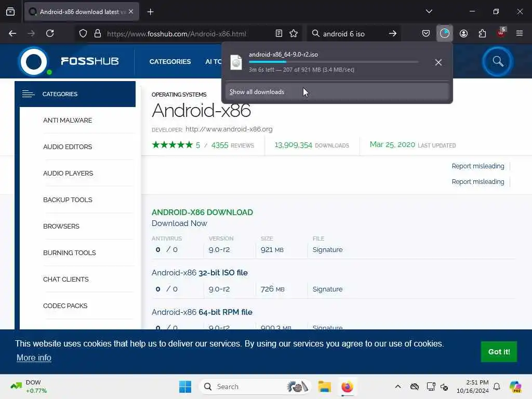Open Windows Start menu
Viewport: 532px width, 399px height.
[x=185, y=387]
